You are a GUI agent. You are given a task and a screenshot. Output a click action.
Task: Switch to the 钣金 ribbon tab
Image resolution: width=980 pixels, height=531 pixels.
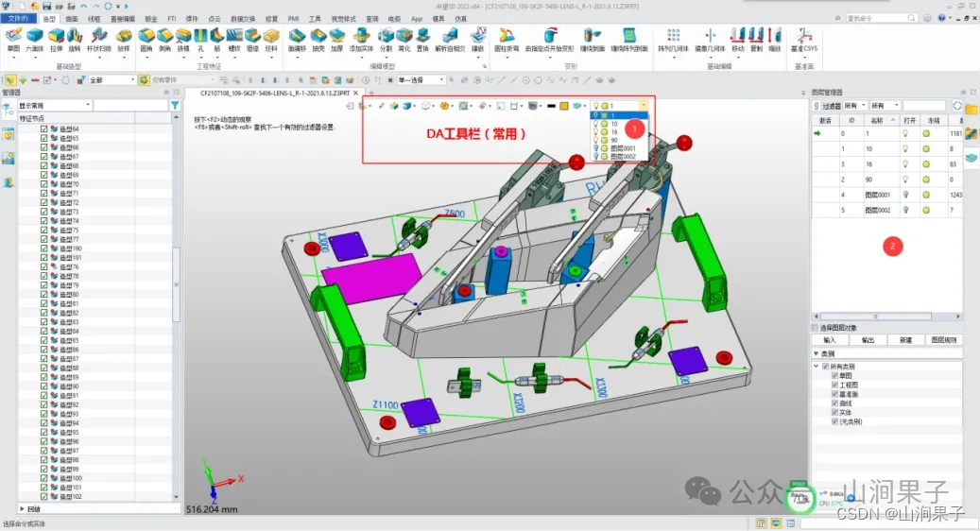150,19
